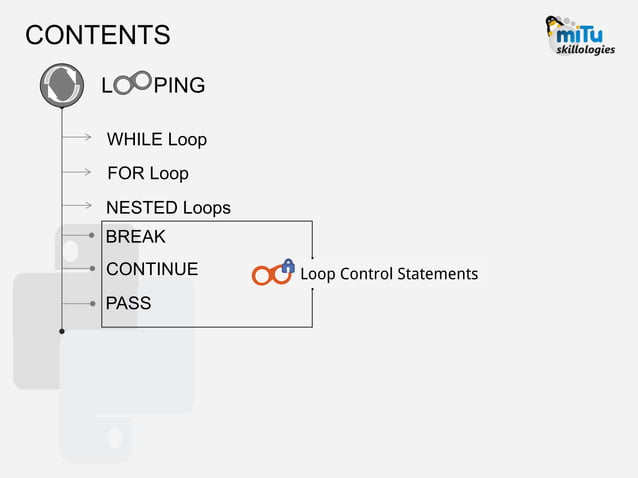This screenshot has height=478, width=638.
Task: Click the bullet dot beside CONTINUE
Action: tap(92, 268)
